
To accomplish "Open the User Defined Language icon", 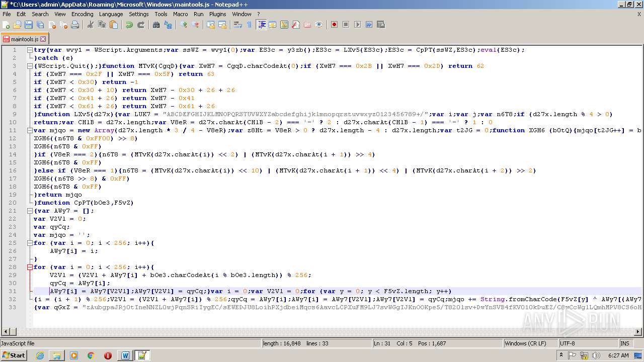I will [273, 25].
